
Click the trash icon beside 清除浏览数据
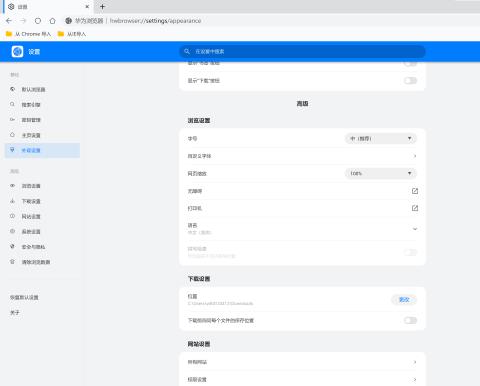click(12, 262)
